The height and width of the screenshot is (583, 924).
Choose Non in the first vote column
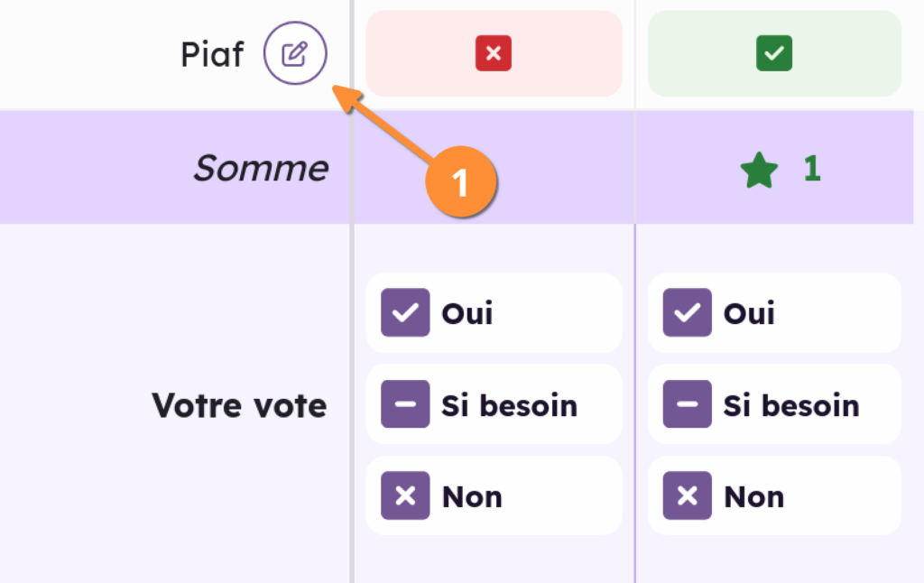(x=405, y=496)
